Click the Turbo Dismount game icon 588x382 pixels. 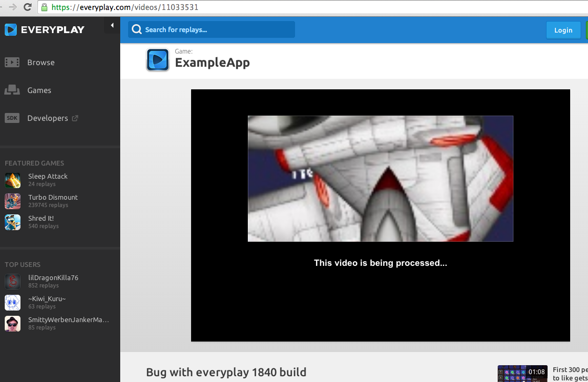click(13, 201)
